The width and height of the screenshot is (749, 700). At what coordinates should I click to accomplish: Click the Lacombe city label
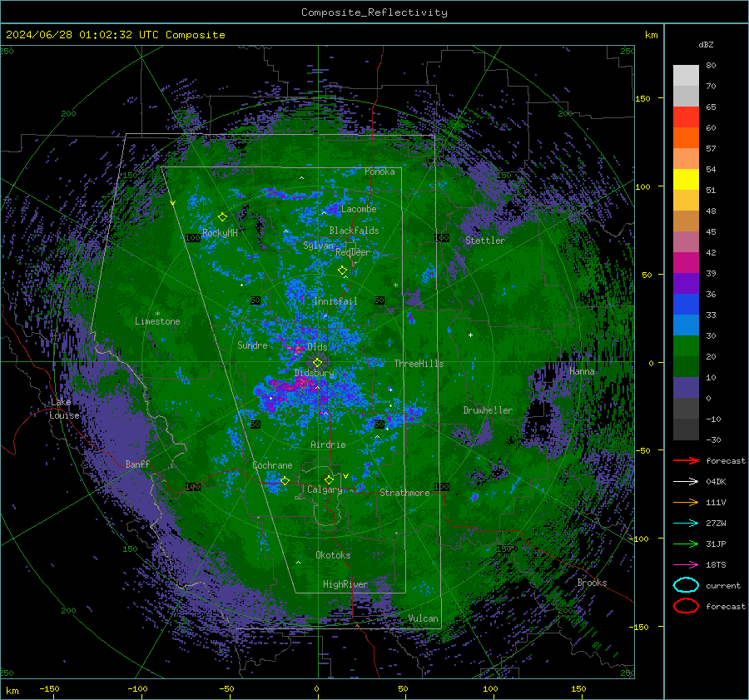coord(359,209)
